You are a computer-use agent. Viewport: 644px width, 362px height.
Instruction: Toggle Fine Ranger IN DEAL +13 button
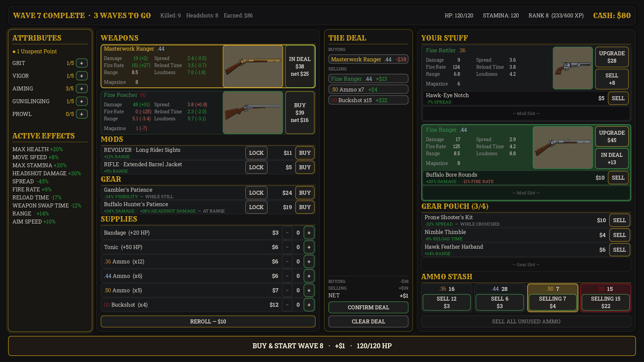pos(612,159)
